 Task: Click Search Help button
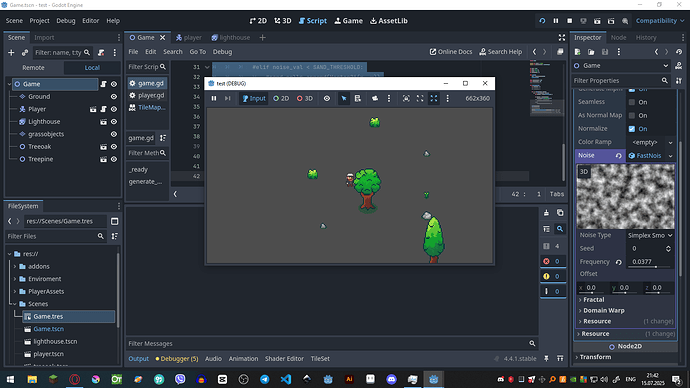[501, 51]
